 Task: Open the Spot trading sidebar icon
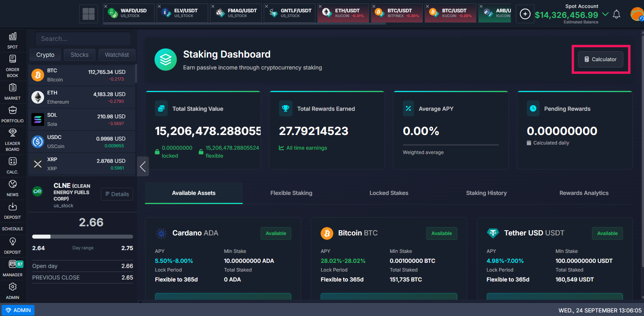click(12, 40)
